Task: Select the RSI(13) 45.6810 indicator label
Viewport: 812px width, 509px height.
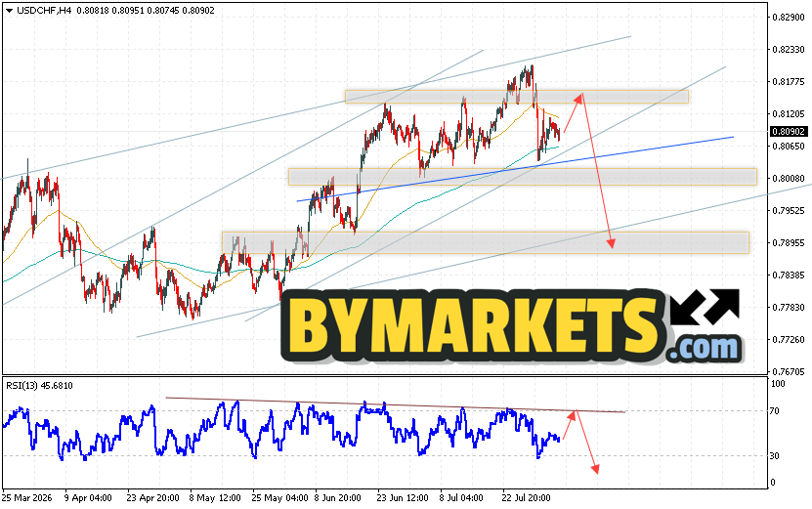Action: pyautogui.click(x=39, y=386)
